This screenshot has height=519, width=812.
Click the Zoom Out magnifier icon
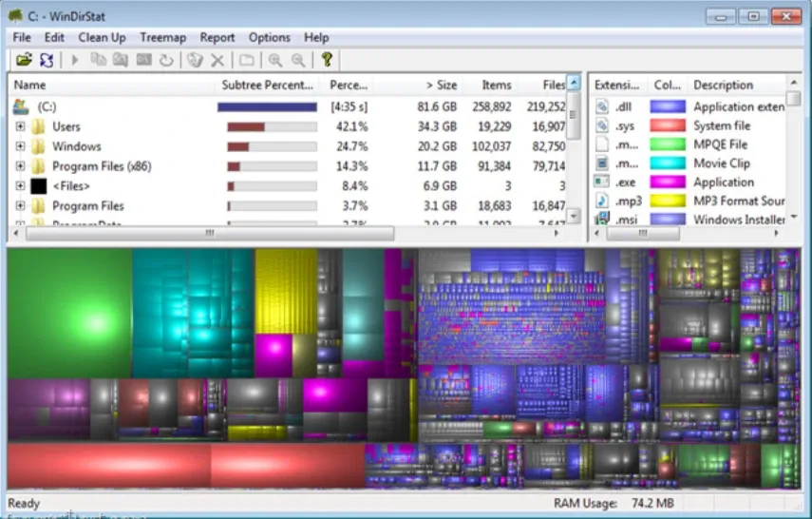pyautogui.click(x=298, y=60)
